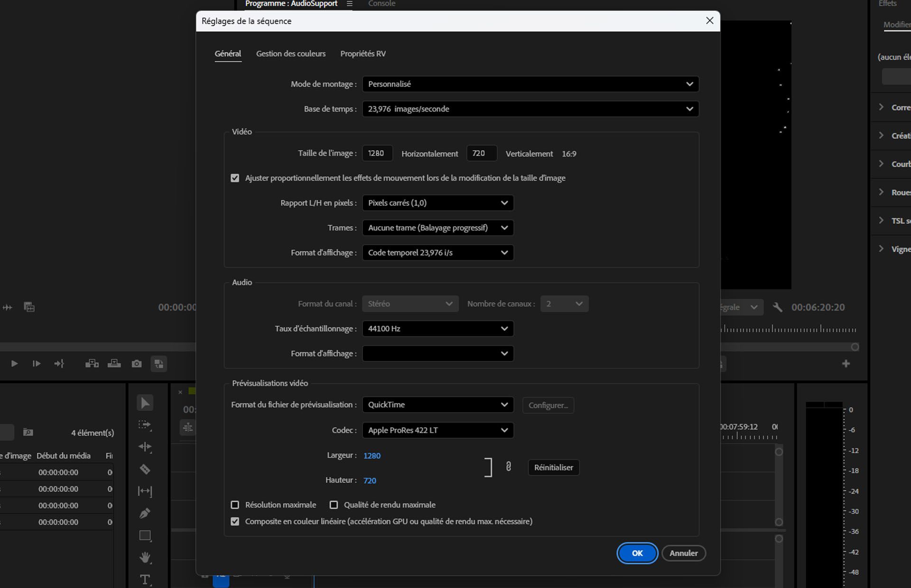The height and width of the screenshot is (588, 911).
Task: Click the Réinitialiser button
Action: (553, 468)
